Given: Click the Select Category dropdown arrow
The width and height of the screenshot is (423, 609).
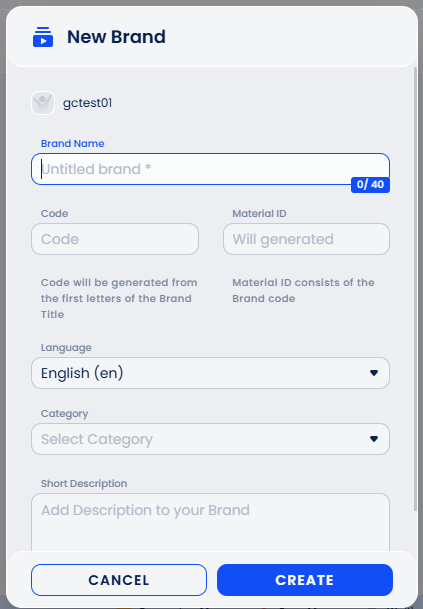Looking at the screenshot, I should pos(374,439).
